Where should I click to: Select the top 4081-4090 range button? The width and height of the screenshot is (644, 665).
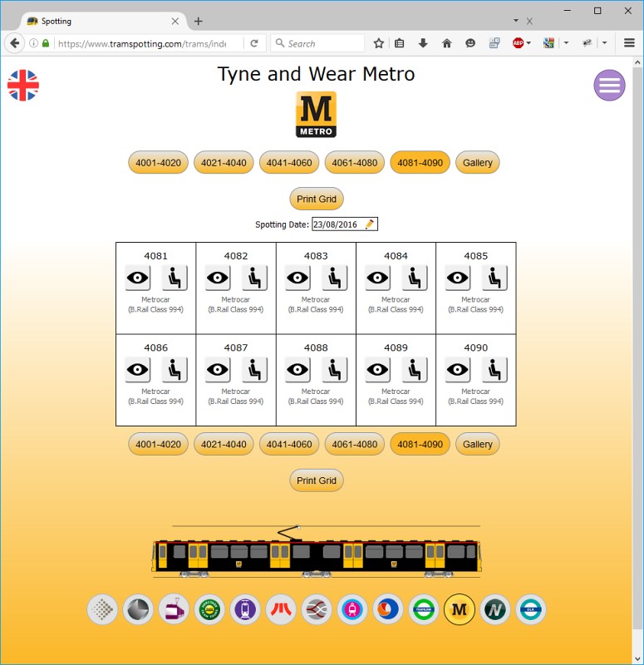coord(420,162)
